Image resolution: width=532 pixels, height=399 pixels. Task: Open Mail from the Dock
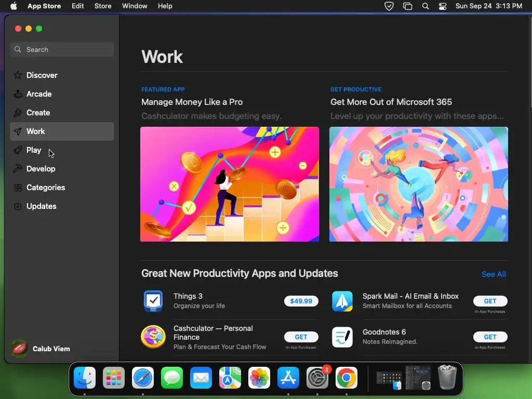(201, 377)
